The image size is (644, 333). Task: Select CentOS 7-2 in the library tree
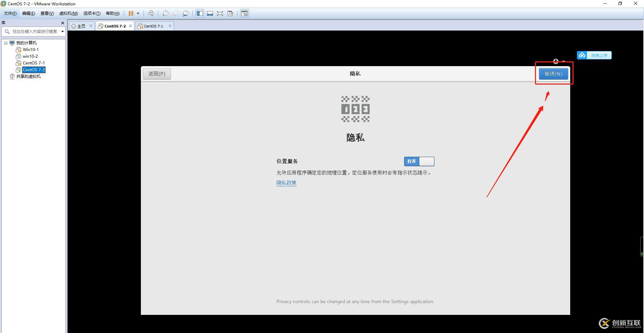click(34, 70)
